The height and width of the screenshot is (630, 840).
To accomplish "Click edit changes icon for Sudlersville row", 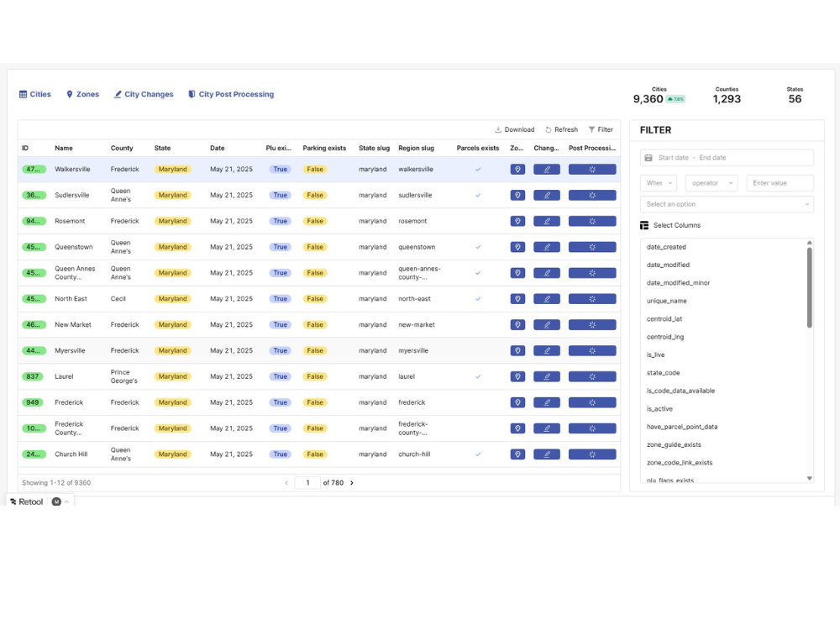I will 547,195.
